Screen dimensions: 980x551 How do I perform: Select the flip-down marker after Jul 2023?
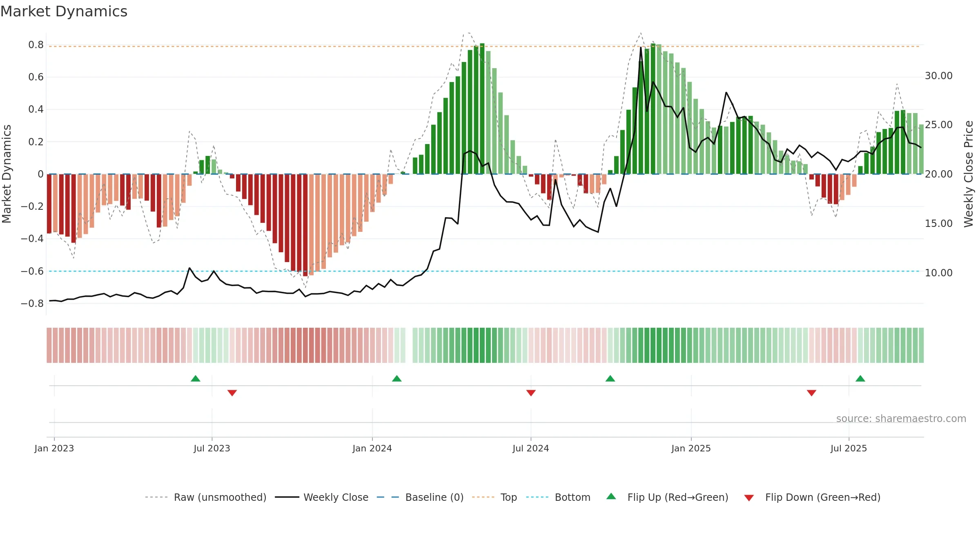point(232,393)
